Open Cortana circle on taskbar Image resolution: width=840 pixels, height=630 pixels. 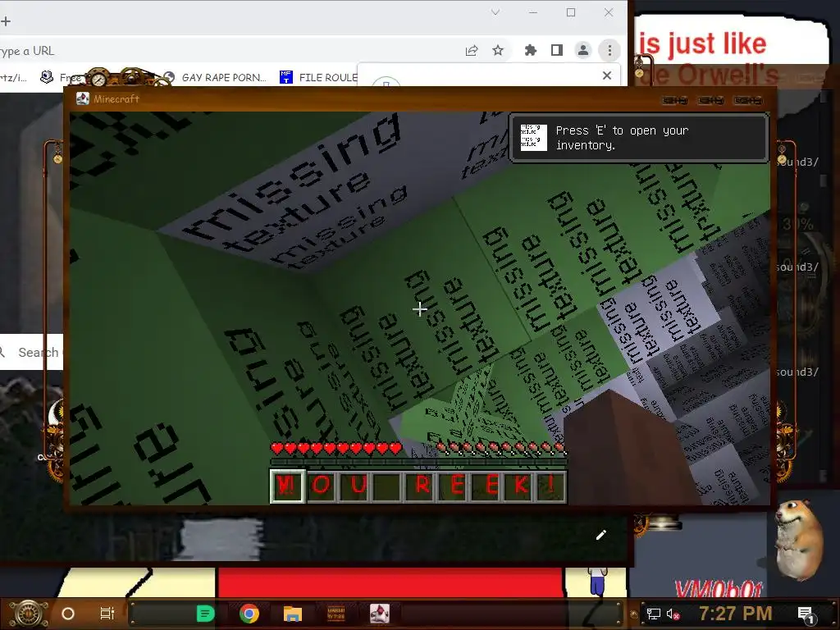point(68,614)
